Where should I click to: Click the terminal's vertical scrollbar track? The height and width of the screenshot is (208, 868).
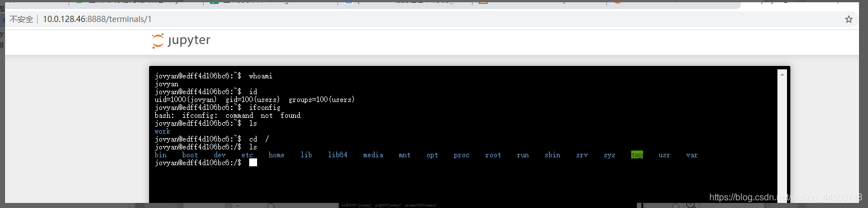[781, 141]
